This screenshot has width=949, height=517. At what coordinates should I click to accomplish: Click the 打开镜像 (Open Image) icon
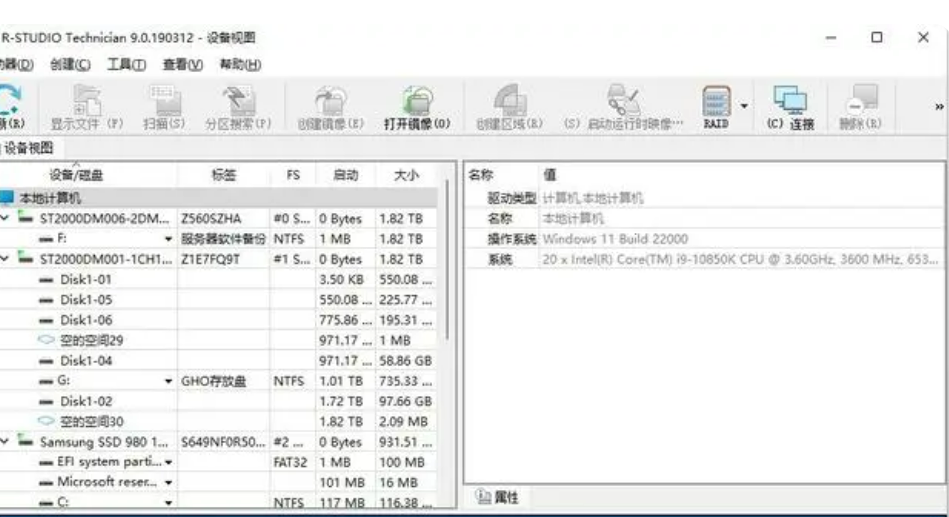[417, 103]
